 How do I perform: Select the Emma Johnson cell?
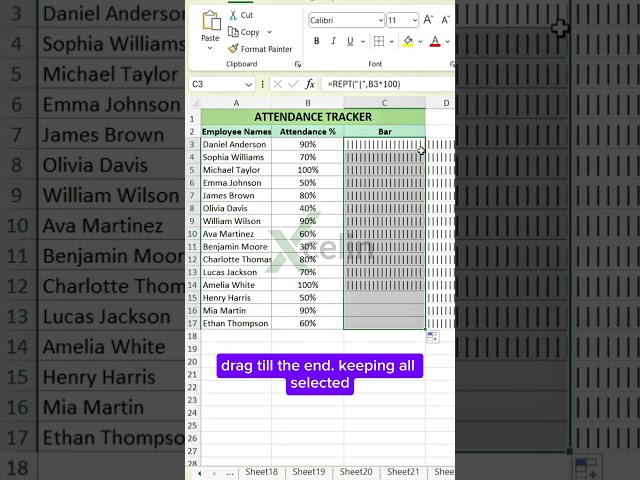pyautogui.click(x=236, y=183)
